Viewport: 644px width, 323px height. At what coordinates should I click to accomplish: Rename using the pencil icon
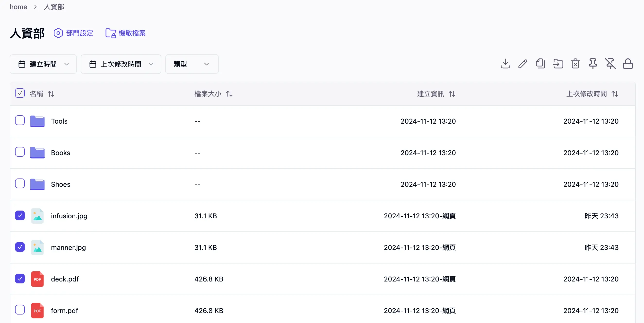(x=523, y=64)
